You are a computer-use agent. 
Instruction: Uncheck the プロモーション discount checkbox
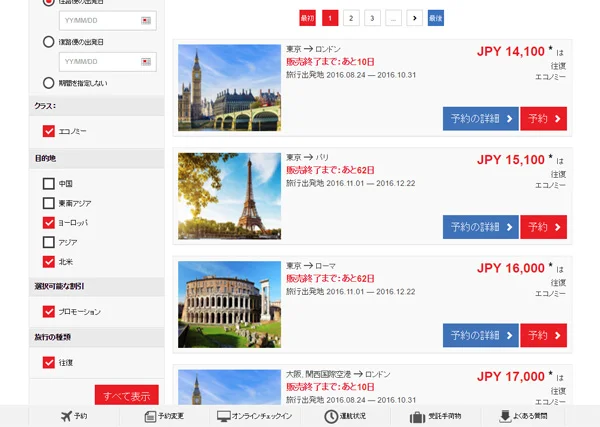pyautogui.click(x=49, y=311)
